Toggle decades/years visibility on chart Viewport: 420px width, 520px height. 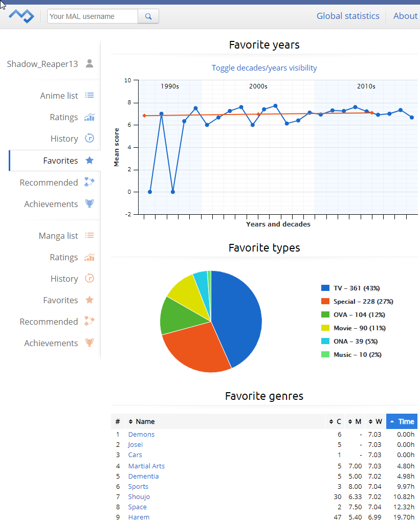(x=264, y=68)
